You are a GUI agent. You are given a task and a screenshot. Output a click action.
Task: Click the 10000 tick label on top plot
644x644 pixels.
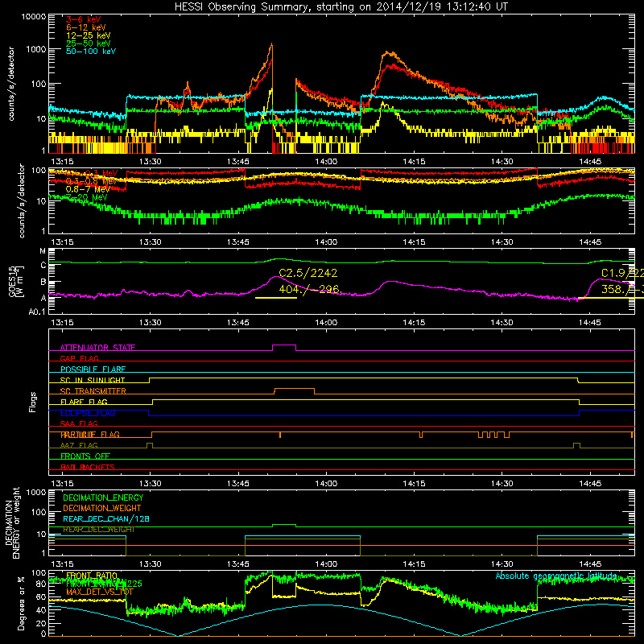[34, 16]
